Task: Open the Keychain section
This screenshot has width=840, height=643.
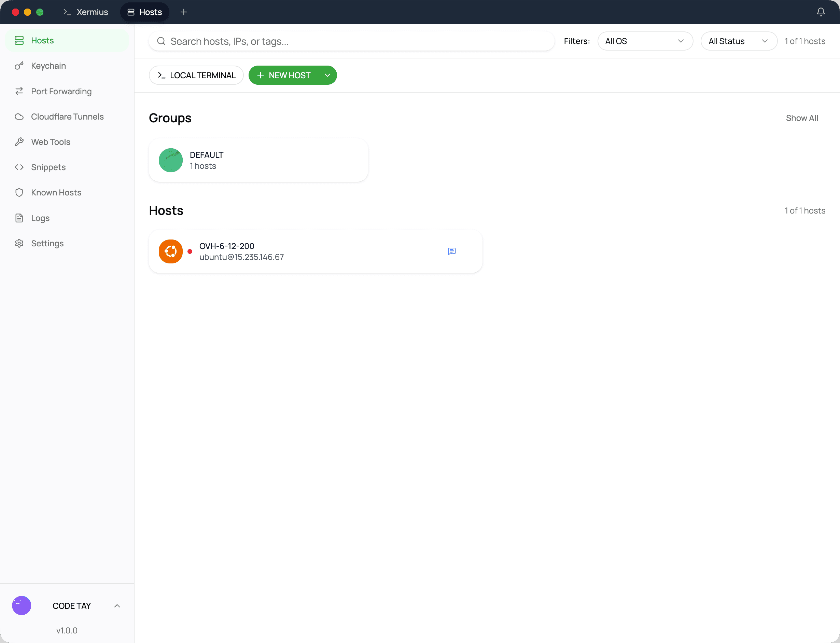Action: pyautogui.click(x=48, y=66)
